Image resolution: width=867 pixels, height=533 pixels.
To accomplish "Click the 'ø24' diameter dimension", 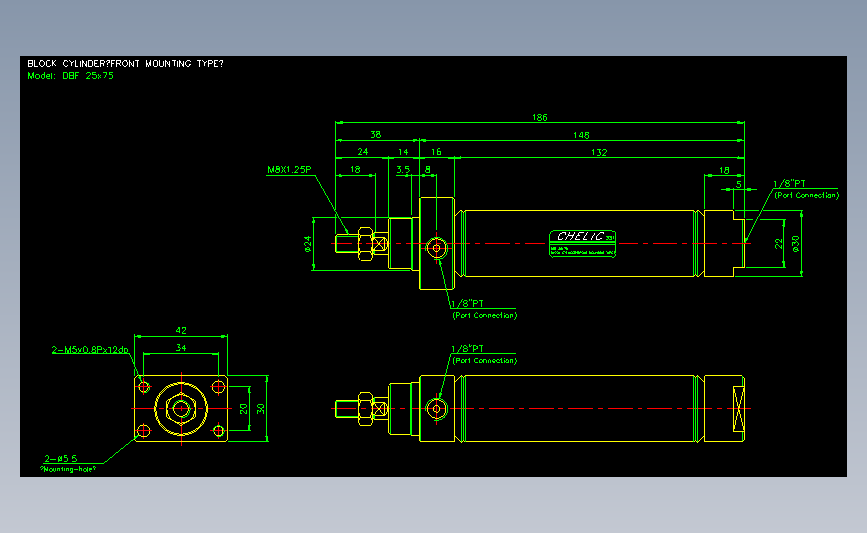I will point(307,244).
